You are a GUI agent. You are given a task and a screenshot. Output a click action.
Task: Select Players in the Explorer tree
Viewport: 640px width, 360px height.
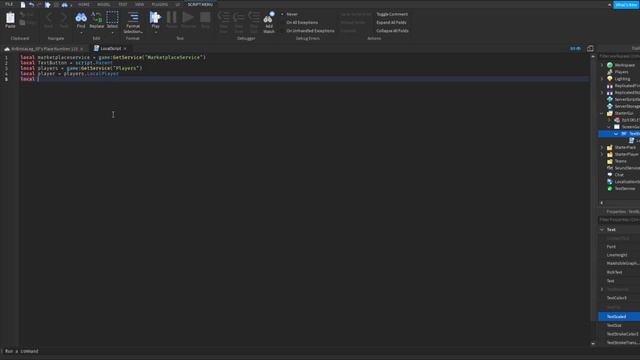click(x=621, y=72)
